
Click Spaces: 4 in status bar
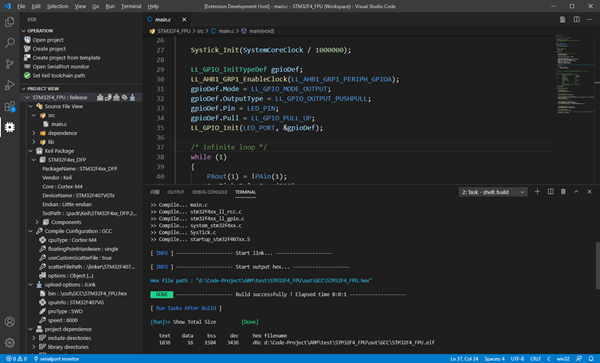coord(494,359)
